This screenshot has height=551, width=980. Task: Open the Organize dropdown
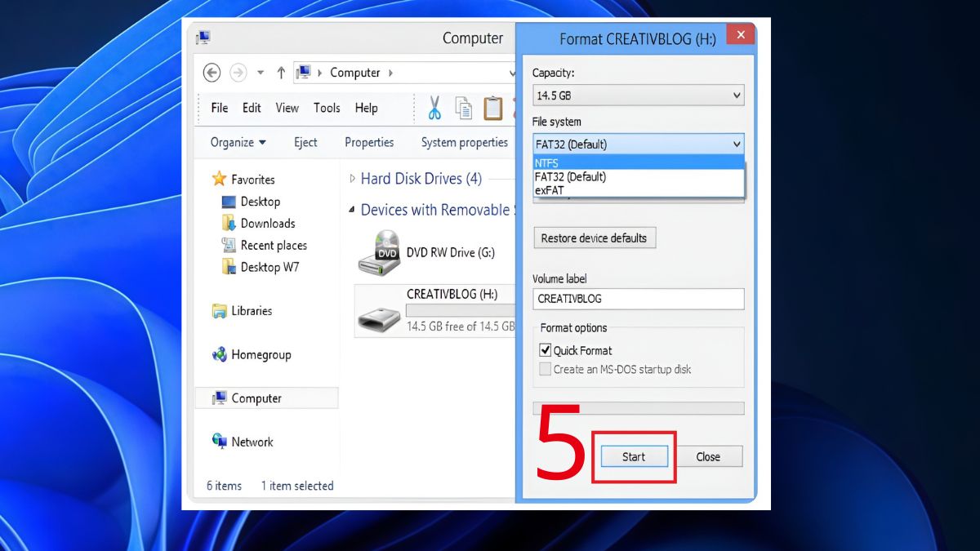(x=238, y=142)
